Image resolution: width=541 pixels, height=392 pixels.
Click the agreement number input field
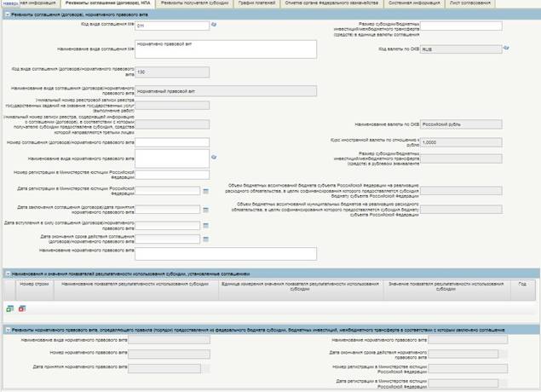point(172,142)
